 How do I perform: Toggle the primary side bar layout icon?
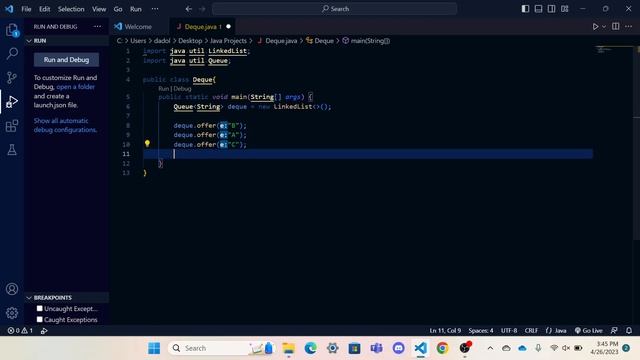coord(525,9)
